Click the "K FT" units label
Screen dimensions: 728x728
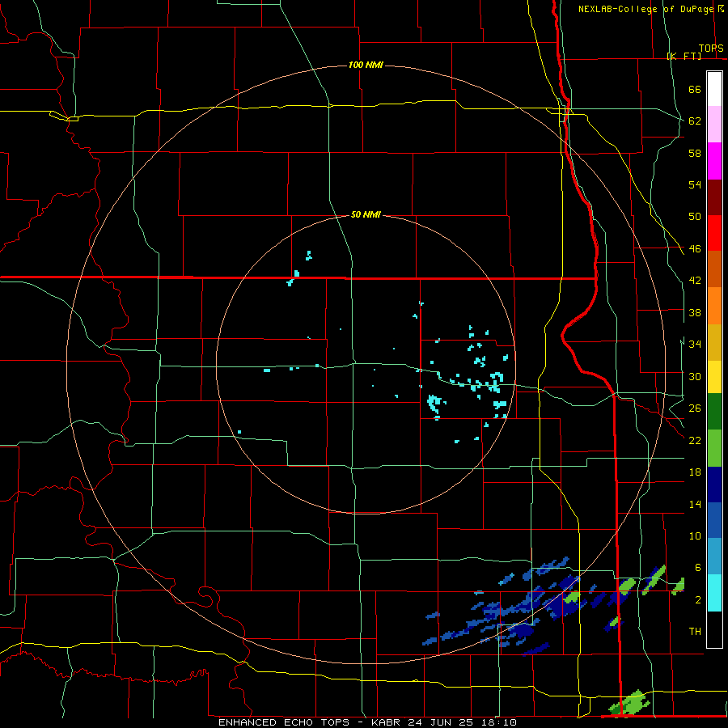click(x=684, y=56)
